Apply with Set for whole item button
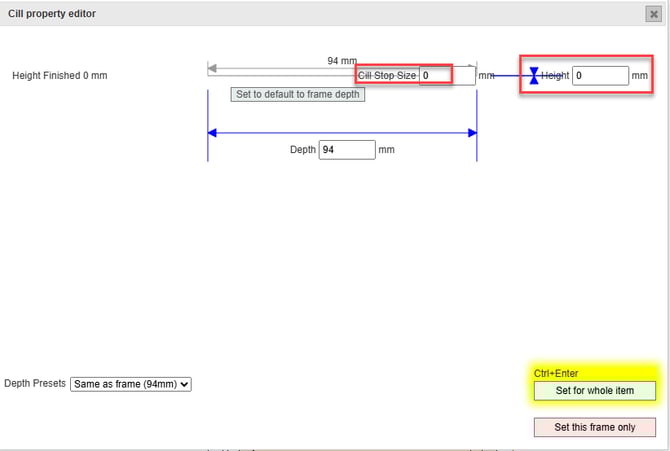The image size is (670, 451). pos(594,390)
